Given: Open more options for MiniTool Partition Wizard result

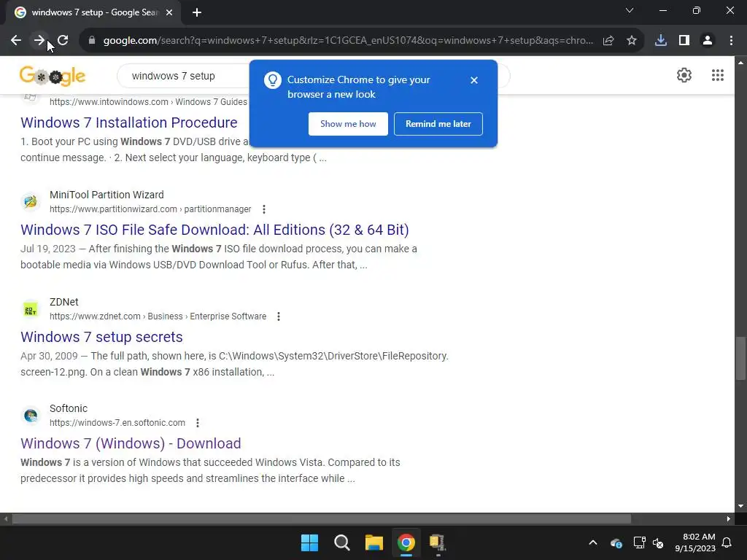Looking at the screenshot, I should point(264,209).
